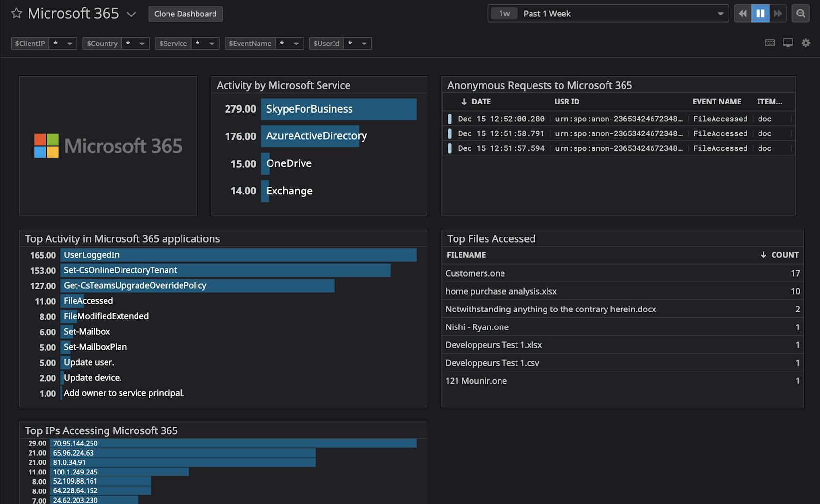Enable TV mode monitor icon

[788, 43]
